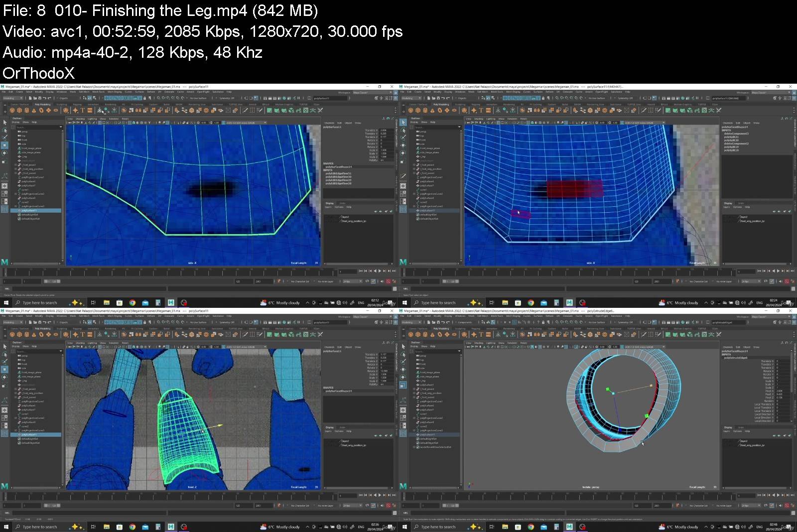
Task: Click polyExtrudeEdge6 input in bottom-right channel box
Action: click(x=735, y=358)
